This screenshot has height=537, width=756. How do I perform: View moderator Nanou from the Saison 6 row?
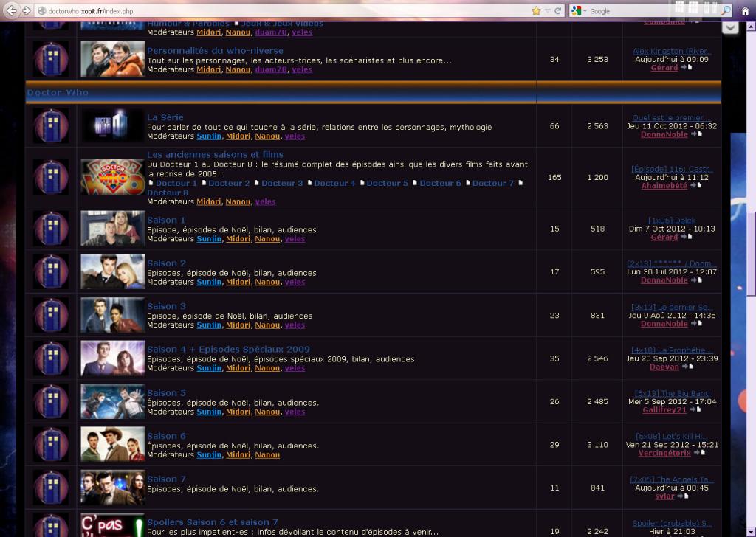click(267, 454)
